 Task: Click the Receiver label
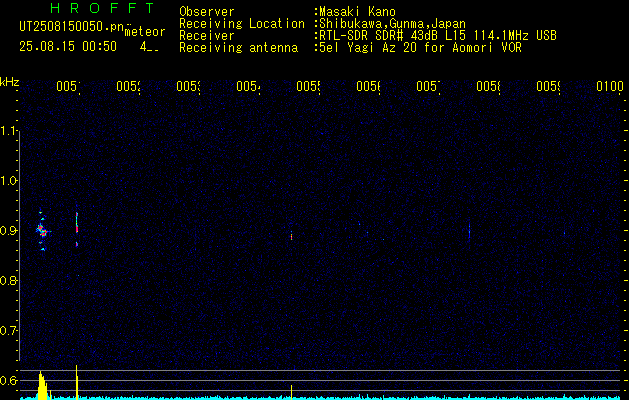[207, 36]
